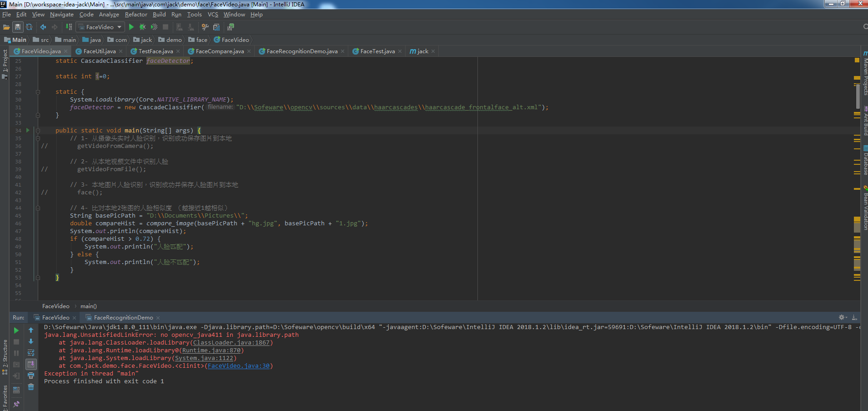Screen dimensions: 868x411
Task: Open the Build menu
Action: coord(159,15)
